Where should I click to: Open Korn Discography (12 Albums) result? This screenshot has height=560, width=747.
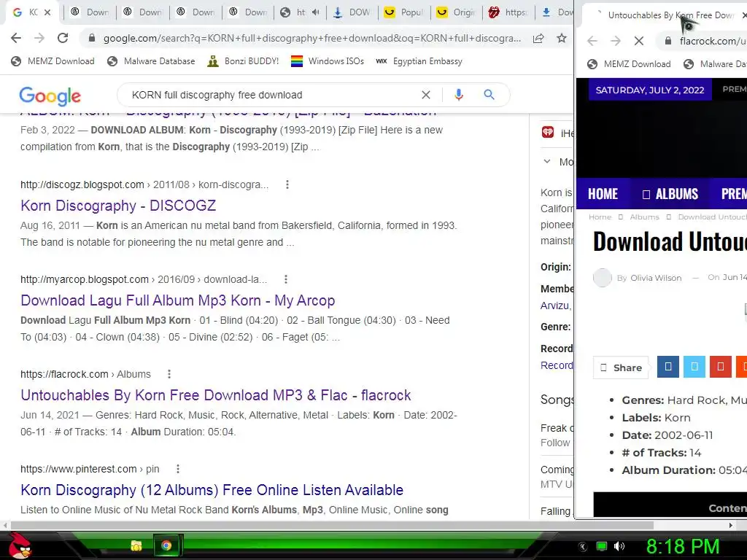212,489
